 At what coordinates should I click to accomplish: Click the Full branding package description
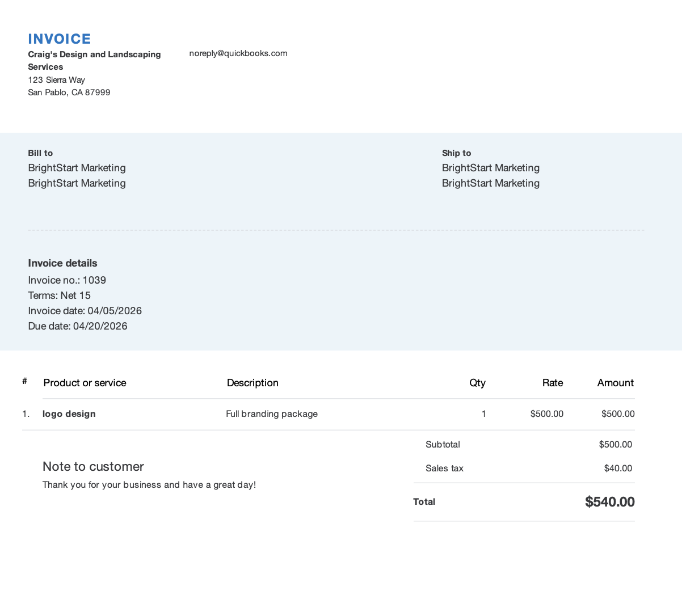[272, 414]
